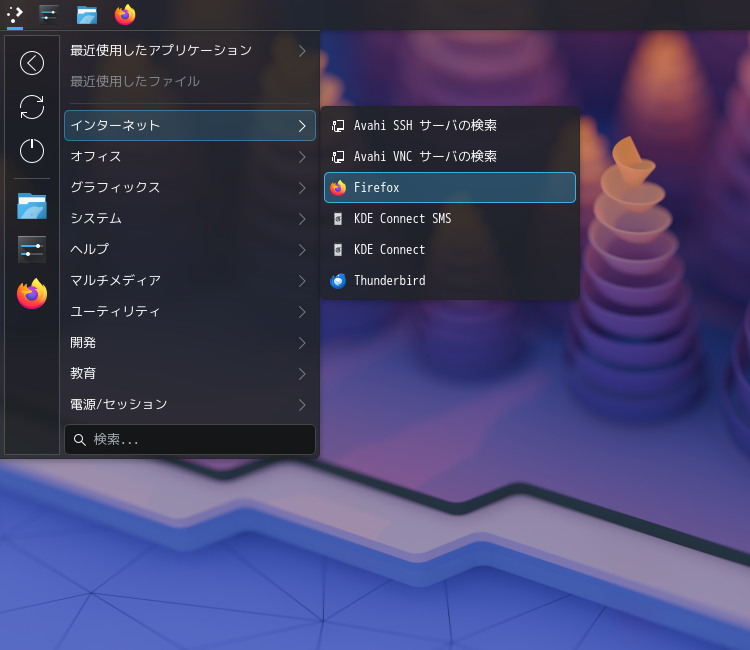The width and height of the screenshot is (750, 650).
Task: Open the 電源/セッション category
Action: (190, 405)
